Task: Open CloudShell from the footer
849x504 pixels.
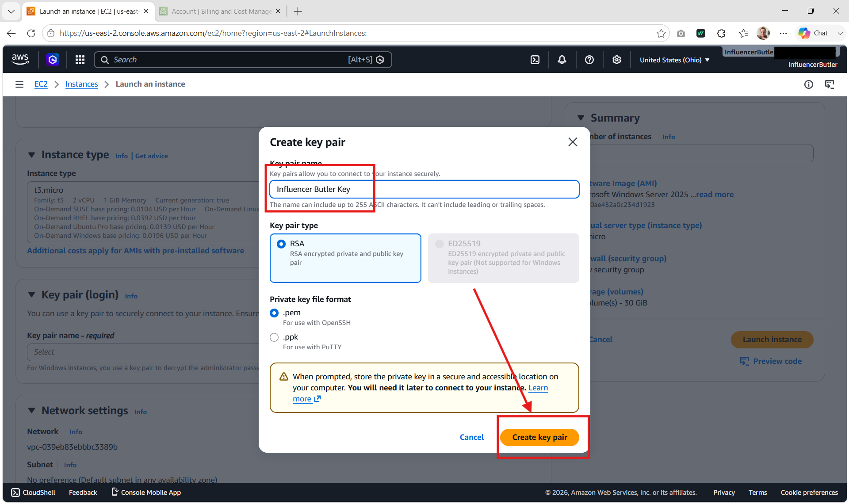Action: (x=33, y=493)
